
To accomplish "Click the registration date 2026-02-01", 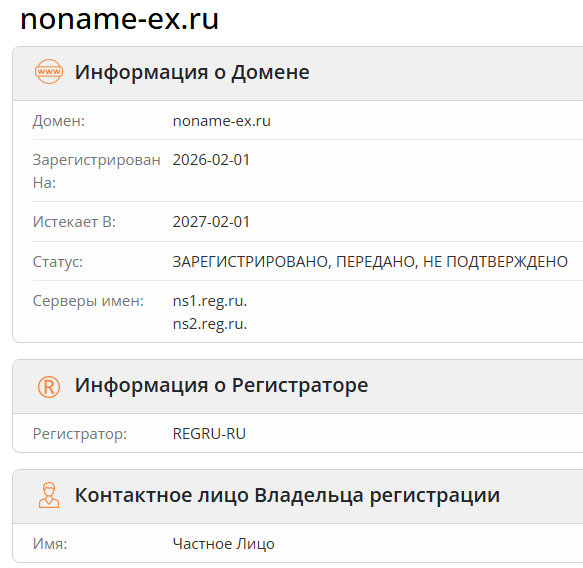I will pos(211,160).
